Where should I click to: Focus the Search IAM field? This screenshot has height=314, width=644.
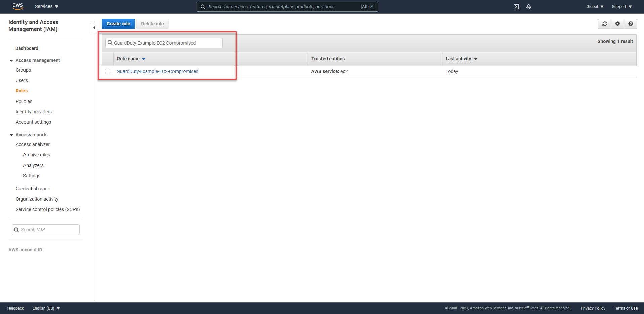(x=46, y=230)
